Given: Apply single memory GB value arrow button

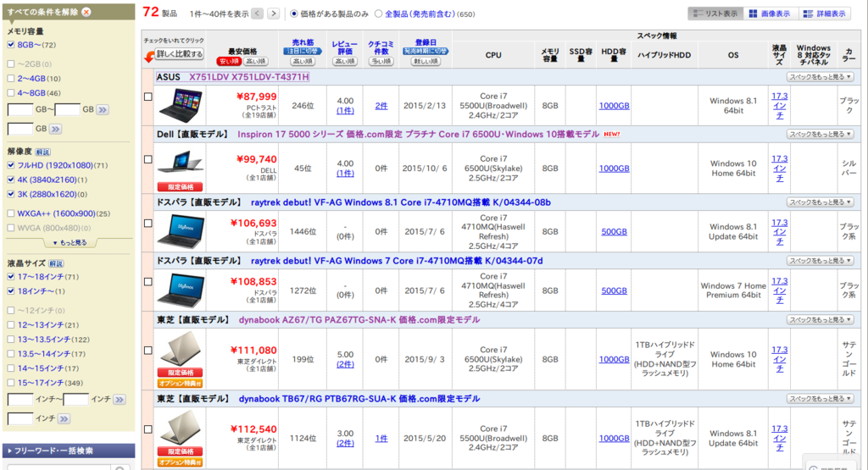Looking at the screenshot, I should [x=55, y=129].
